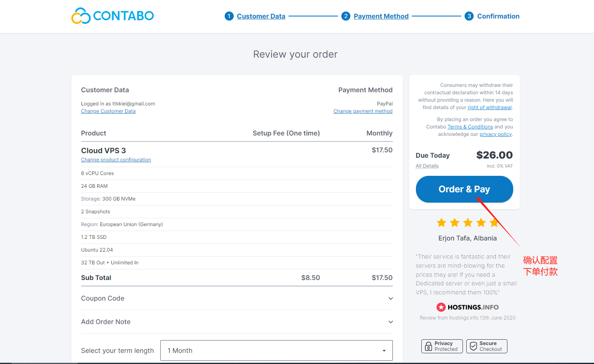This screenshot has height=364, width=594.
Task: Click the Secure Checkout shield badge
Action: click(x=487, y=346)
